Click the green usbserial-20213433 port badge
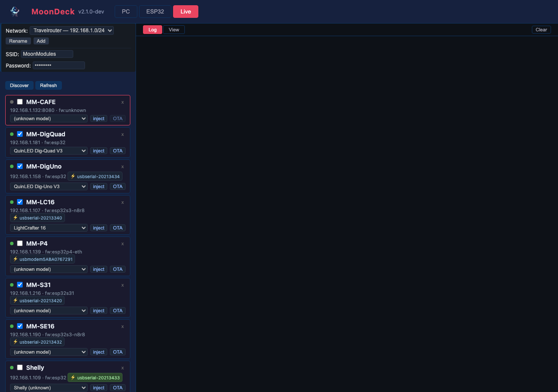This screenshot has height=392, width=558. (x=95, y=378)
